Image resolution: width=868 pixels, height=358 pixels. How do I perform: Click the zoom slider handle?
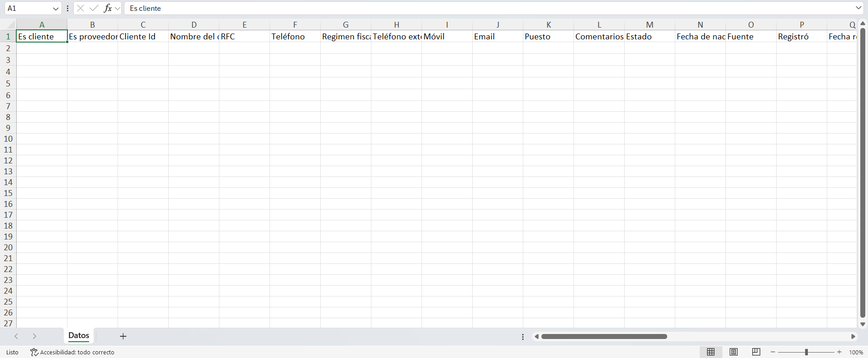click(x=806, y=352)
